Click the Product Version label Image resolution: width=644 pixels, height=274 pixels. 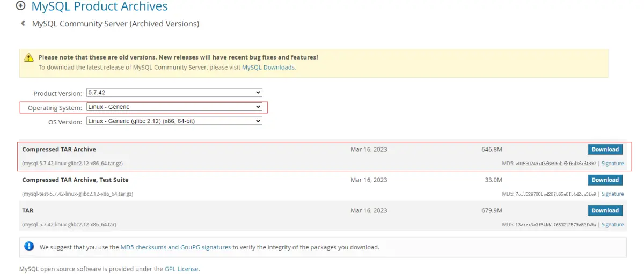(x=58, y=93)
